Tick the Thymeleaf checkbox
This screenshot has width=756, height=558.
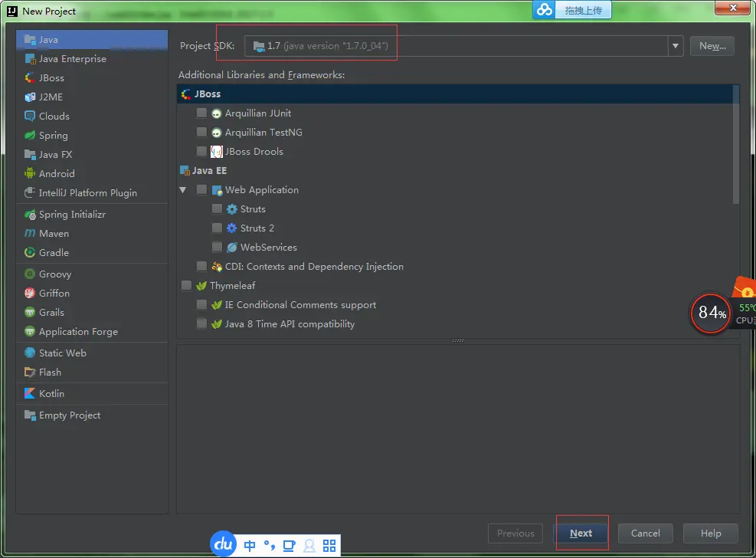pos(186,285)
